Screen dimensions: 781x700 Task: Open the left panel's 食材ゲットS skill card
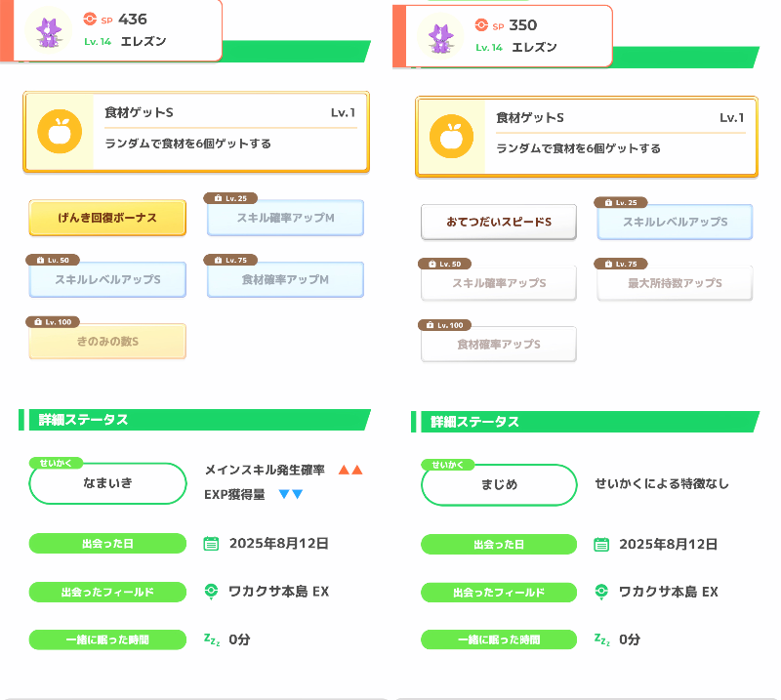pos(196,133)
